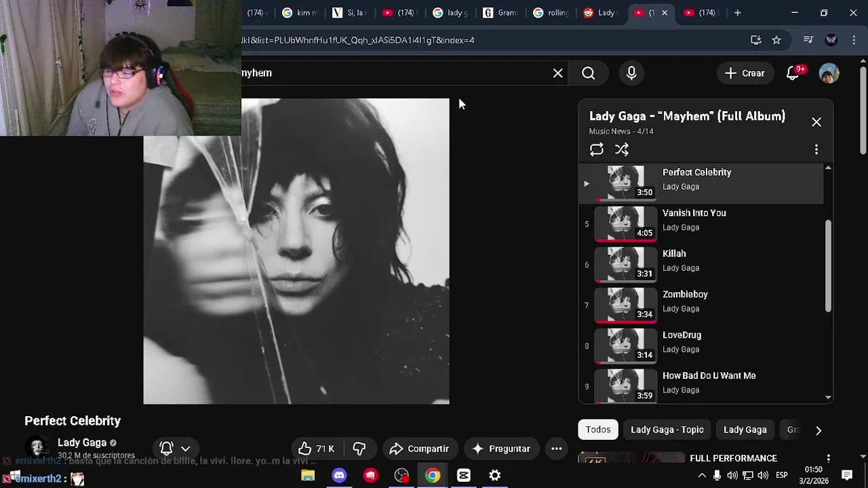Show more filter chips with the arrow
This screenshot has height=488, width=868.
click(818, 430)
